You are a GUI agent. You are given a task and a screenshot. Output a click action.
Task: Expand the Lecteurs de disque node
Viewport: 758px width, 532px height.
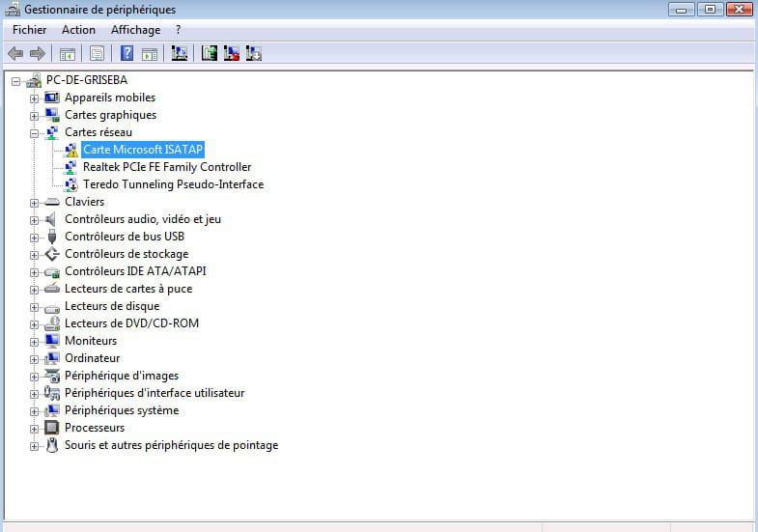34,307
